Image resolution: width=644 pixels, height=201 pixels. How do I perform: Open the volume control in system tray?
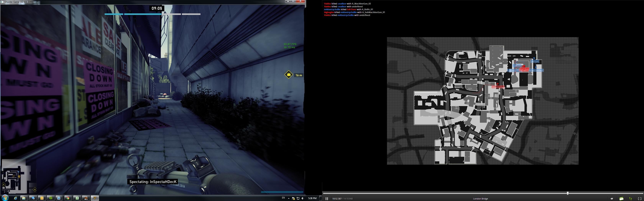(x=303, y=198)
